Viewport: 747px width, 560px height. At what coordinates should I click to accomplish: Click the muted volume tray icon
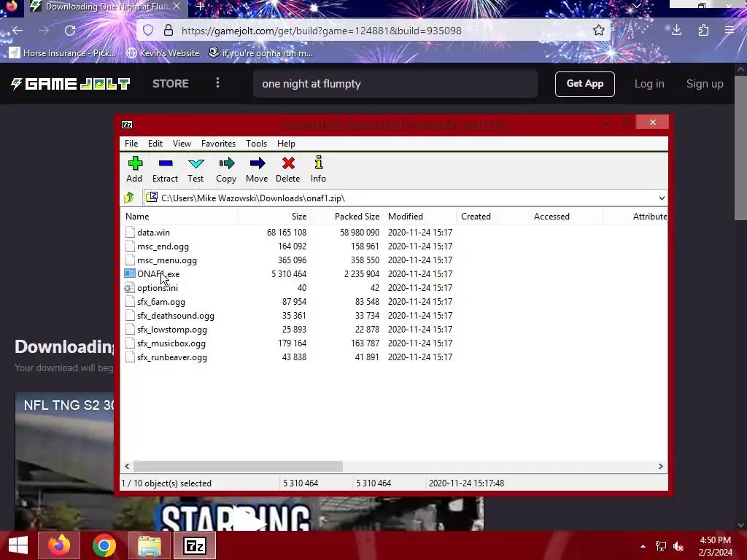(678, 546)
